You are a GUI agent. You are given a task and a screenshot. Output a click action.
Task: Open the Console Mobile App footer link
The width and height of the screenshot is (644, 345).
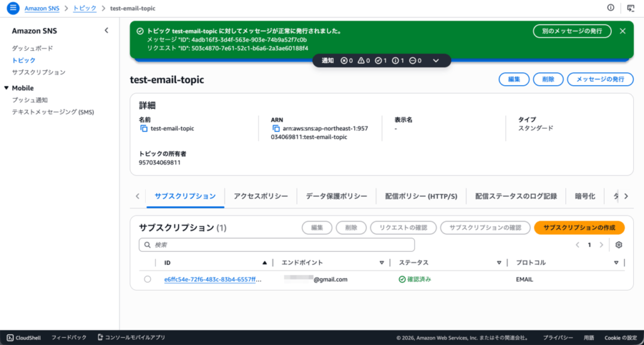(131, 337)
